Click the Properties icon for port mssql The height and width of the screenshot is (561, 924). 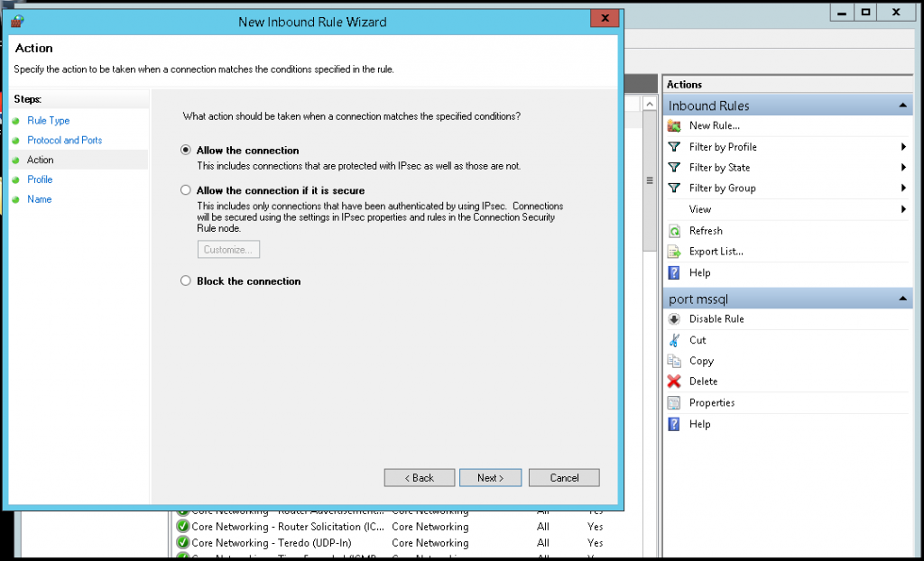click(x=674, y=403)
